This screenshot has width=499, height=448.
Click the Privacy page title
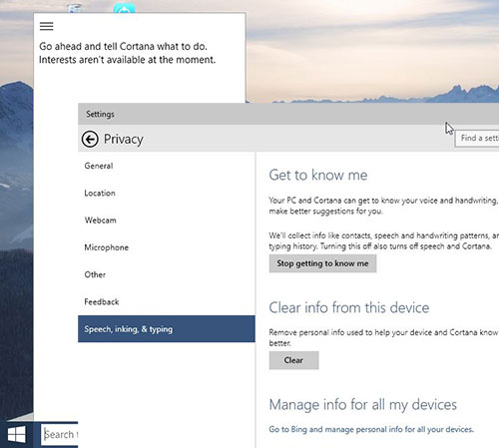pyautogui.click(x=124, y=140)
